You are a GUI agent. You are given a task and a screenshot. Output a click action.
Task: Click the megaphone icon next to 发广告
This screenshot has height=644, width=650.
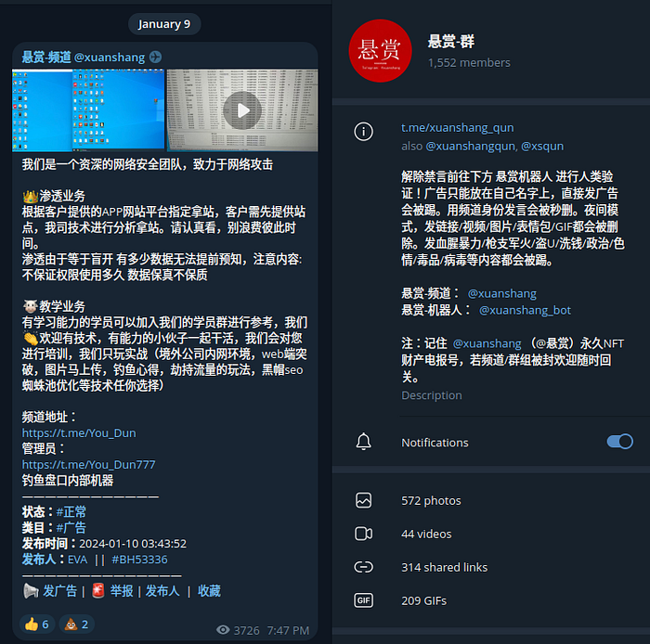click(x=31, y=591)
